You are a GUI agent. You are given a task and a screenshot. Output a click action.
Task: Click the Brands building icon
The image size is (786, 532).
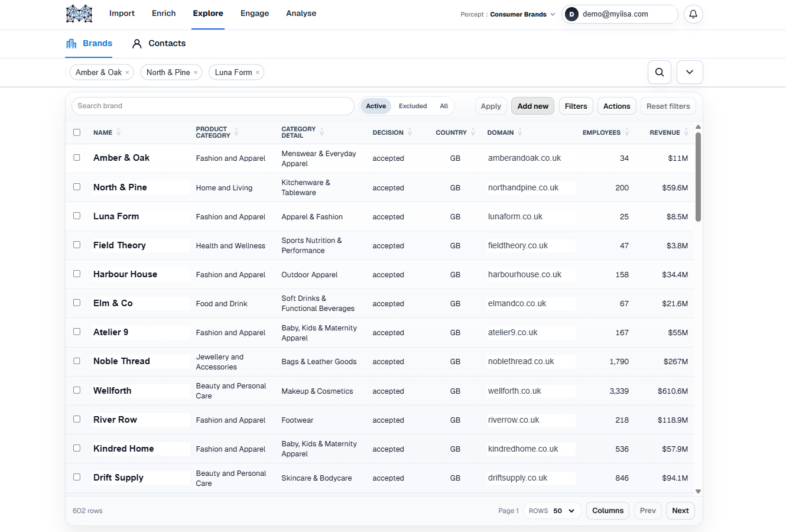72,43
